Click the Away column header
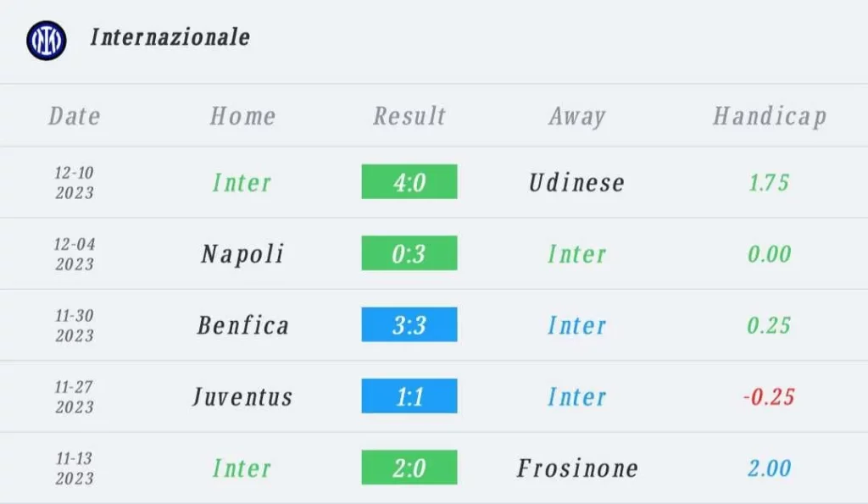This screenshot has height=504, width=868. (576, 117)
